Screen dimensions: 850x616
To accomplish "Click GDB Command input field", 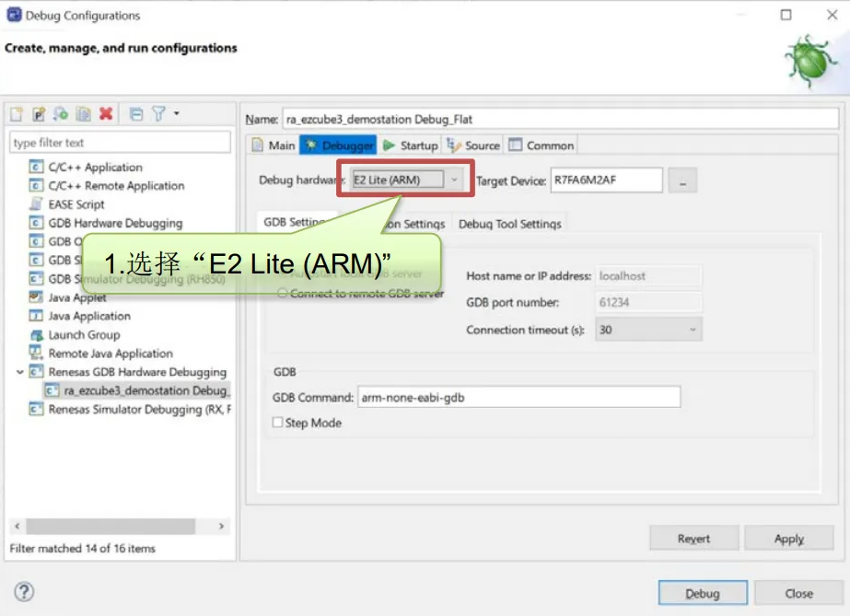I will click(518, 397).
